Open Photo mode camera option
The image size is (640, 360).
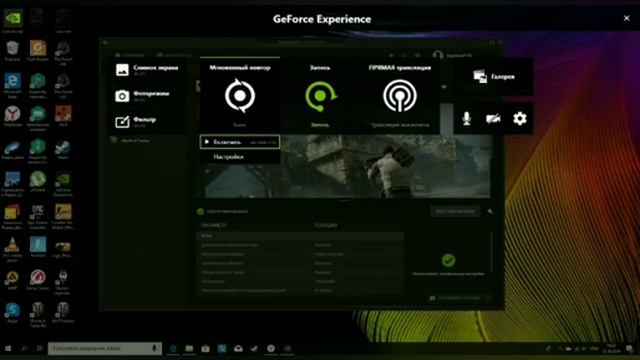[x=143, y=96]
